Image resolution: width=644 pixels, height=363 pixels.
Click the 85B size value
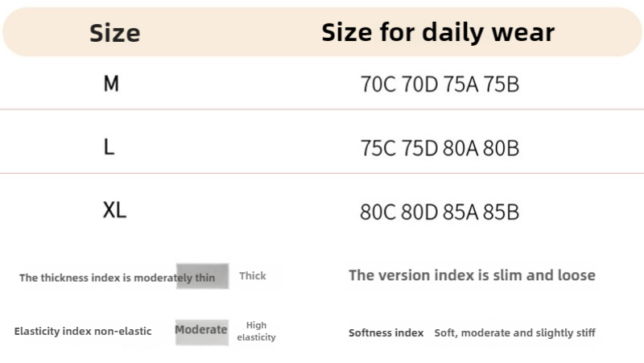tap(501, 213)
